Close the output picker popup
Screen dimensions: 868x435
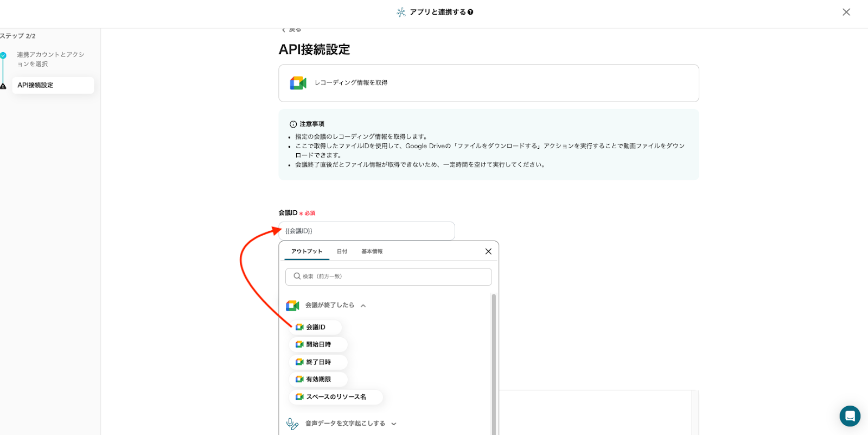(x=488, y=251)
